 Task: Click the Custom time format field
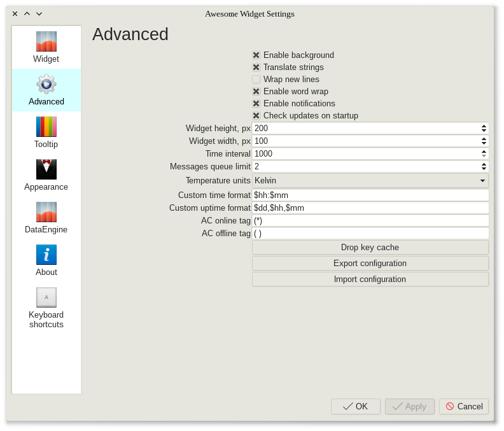coord(370,195)
